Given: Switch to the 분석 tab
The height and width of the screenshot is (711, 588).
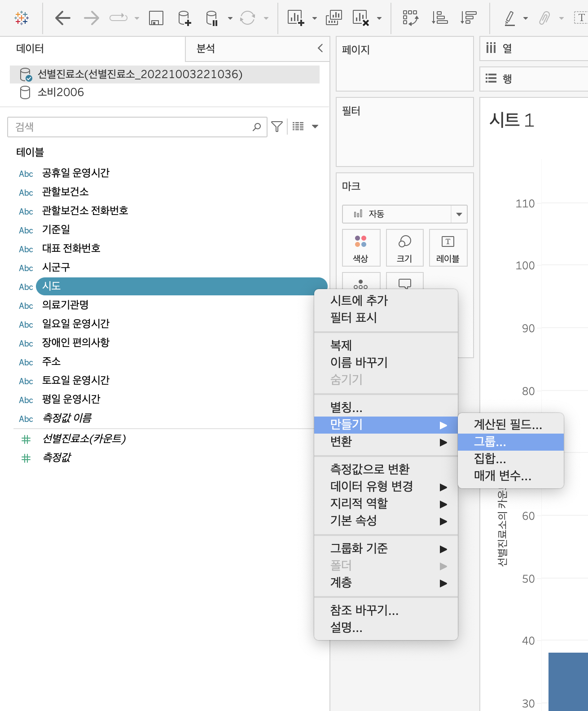Looking at the screenshot, I should pos(206,48).
